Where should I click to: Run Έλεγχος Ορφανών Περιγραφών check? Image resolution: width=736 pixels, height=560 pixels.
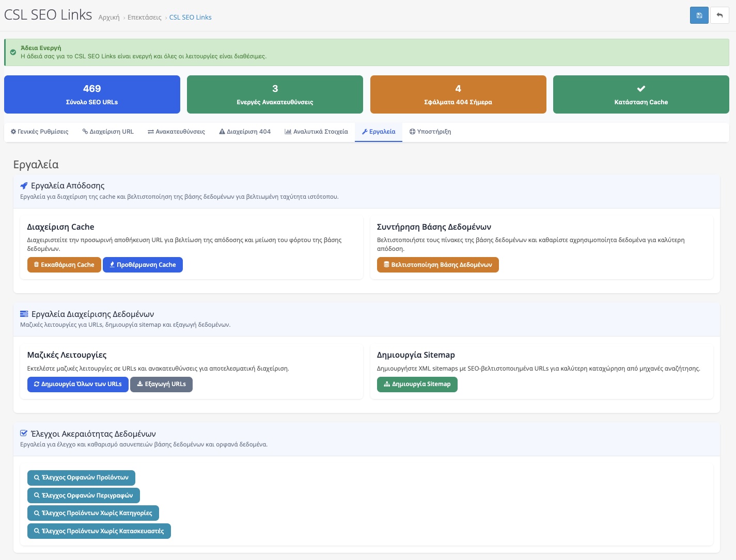(x=84, y=495)
